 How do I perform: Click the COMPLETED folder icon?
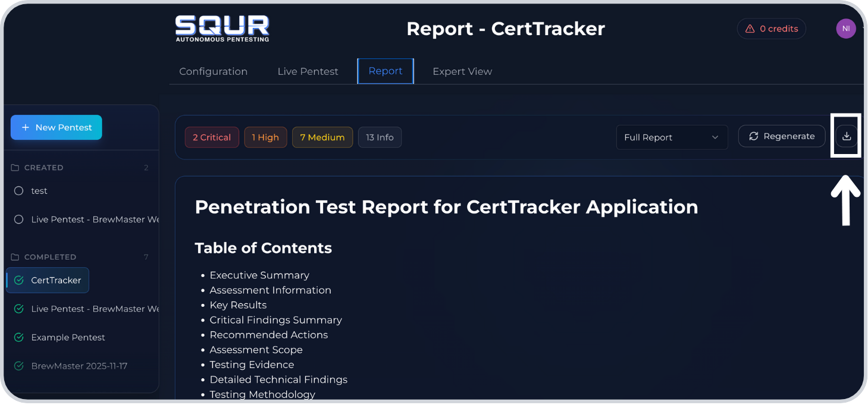pos(15,257)
